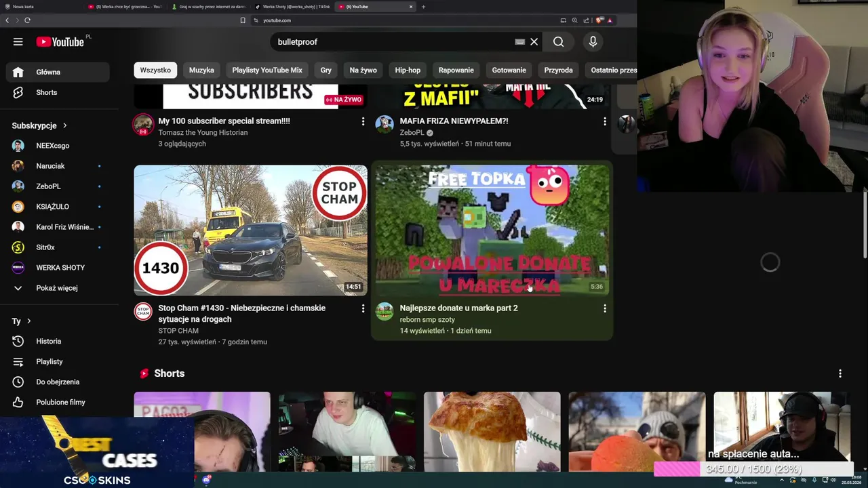Open options for 100 subscriber special stream
This screenshot has height=488, width=868.
(363, 121)
